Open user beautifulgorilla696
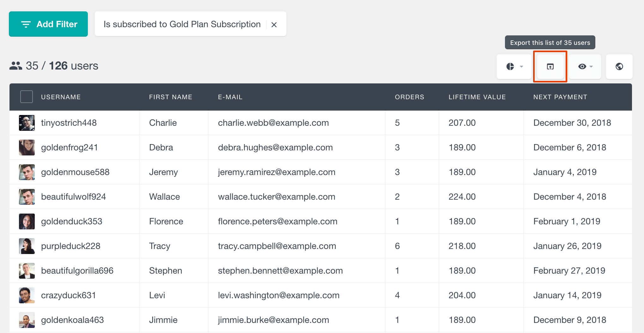This screenshot has width=644, height=333. pyautogui.click(x=77, y=271)
